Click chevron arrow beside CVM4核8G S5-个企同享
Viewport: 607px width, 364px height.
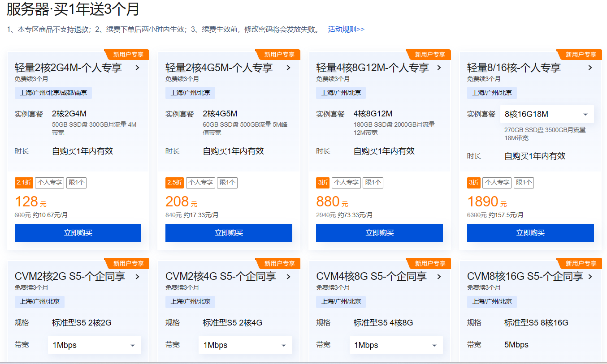[x=439, y=277]
